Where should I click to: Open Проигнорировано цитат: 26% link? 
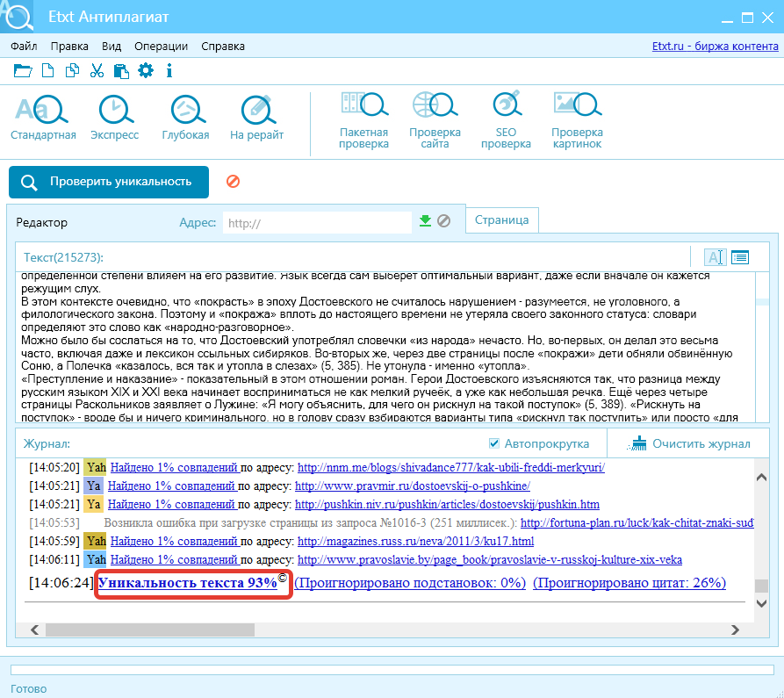pyautogui.click(x=629, y=583)
